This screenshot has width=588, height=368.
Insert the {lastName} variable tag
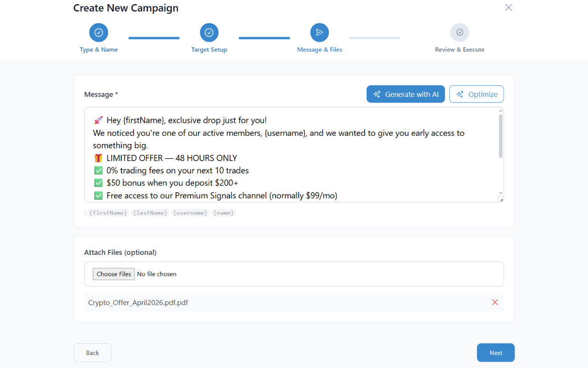pyautogui.click(x=150, y=213)
